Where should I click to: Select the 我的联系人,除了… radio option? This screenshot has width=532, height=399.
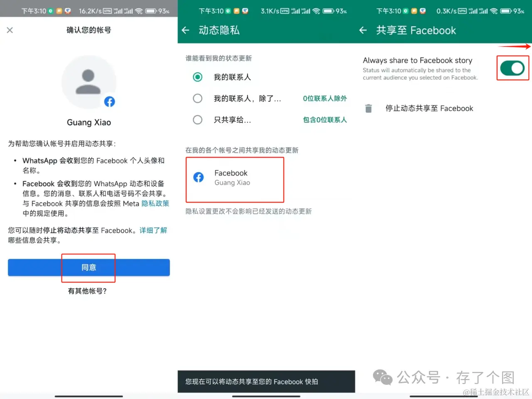[x=198, y=99]
